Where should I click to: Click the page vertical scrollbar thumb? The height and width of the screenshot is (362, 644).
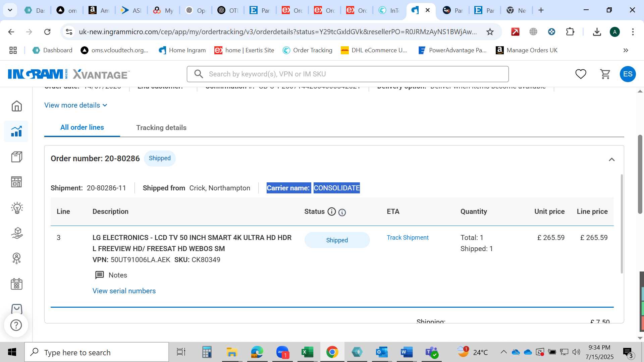tap(640, 174)
